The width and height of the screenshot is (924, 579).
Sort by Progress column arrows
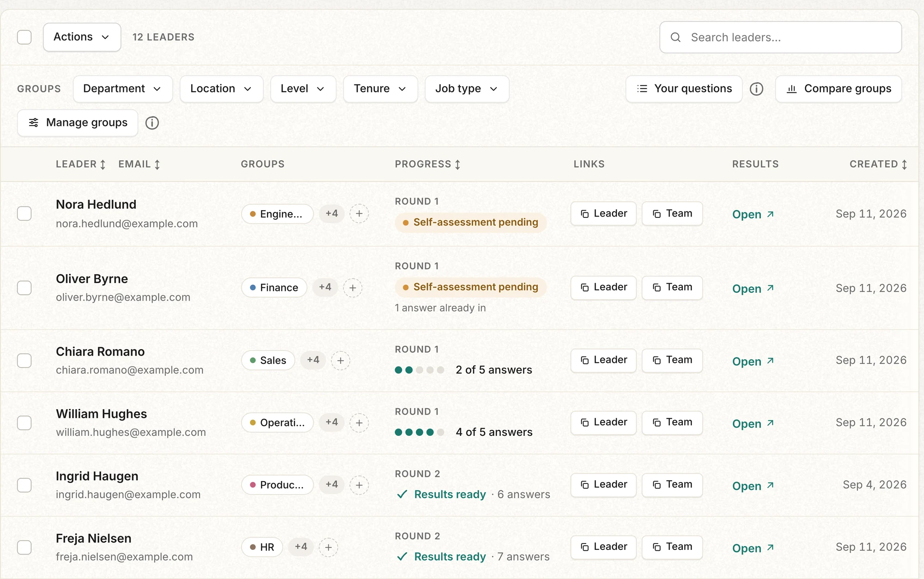457,164
